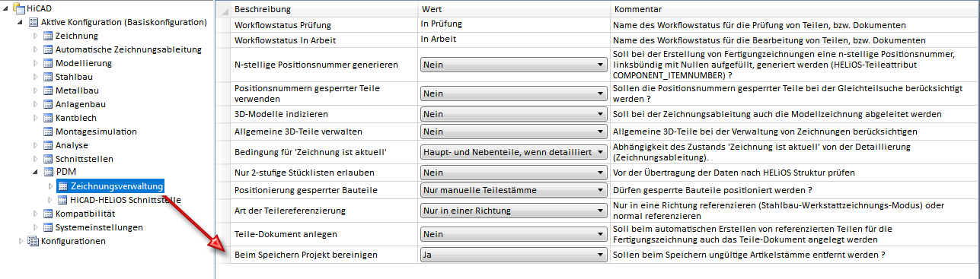Collapse the PDM tree node
Image resolution: width=980 pixels, height=279 pixels.
34,173
